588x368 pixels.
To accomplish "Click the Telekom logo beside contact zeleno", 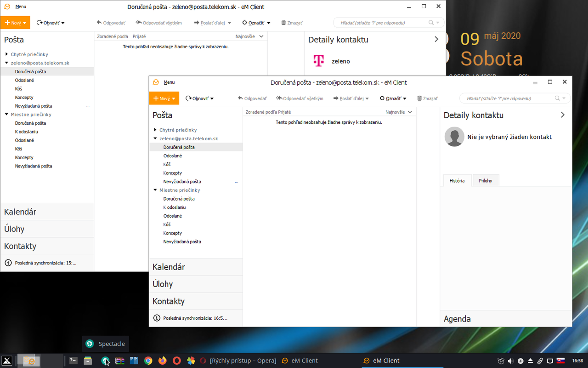I will (318, 61).
